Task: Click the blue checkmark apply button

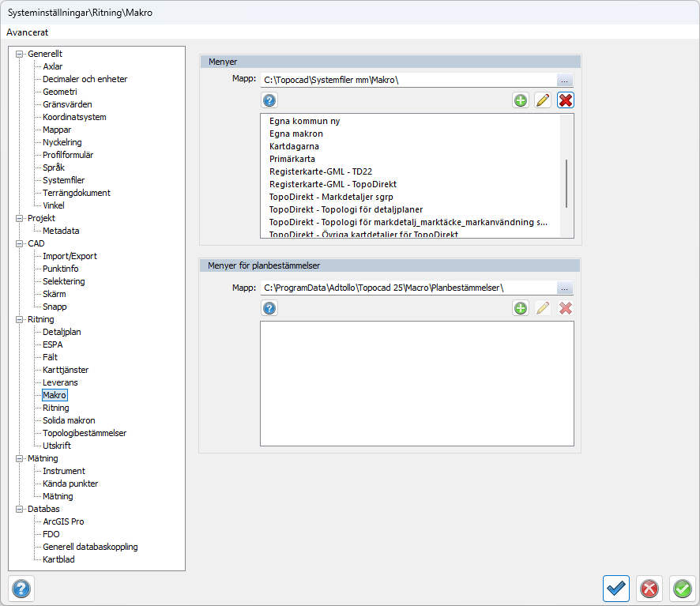Action: click(615, 589)
